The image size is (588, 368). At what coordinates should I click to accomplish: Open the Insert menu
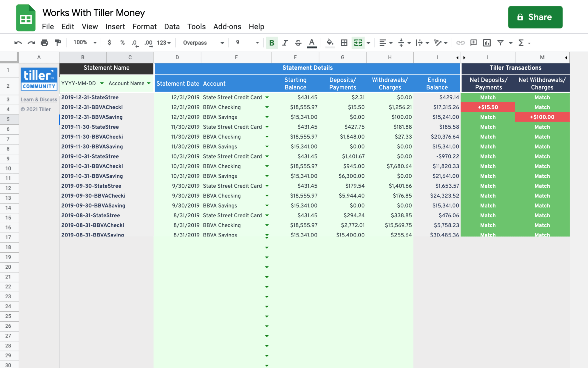(x=115, y=26)
